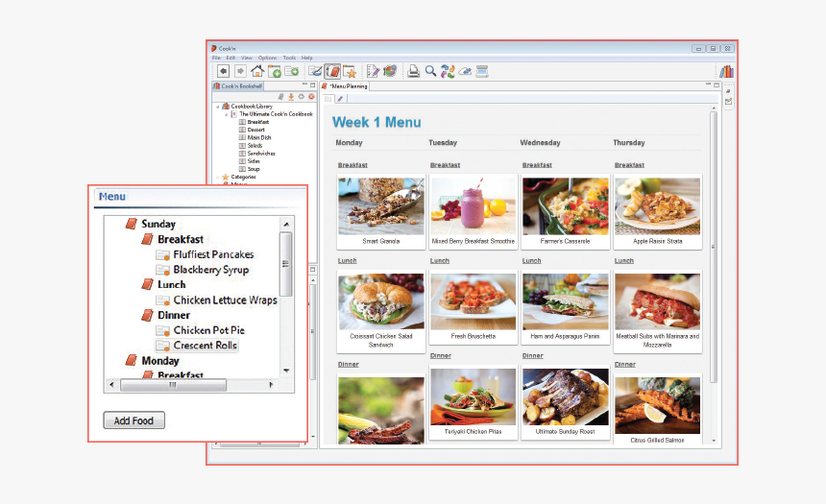The height and width of the screenshot is (504, 826).
Task: Click the Wednesday Dinner link
Action: click(533, 356)
